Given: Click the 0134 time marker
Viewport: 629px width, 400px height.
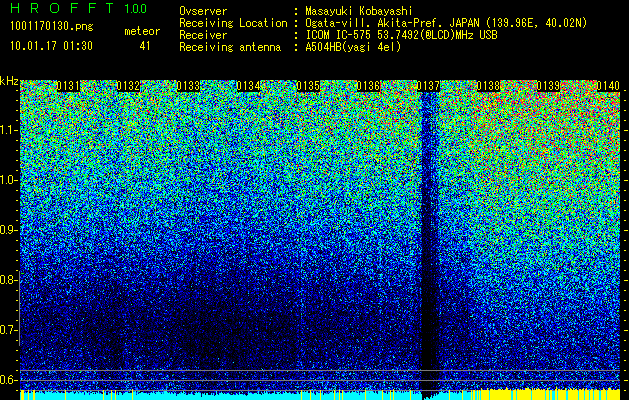Looking at the screenshot, I should point(248,86).
